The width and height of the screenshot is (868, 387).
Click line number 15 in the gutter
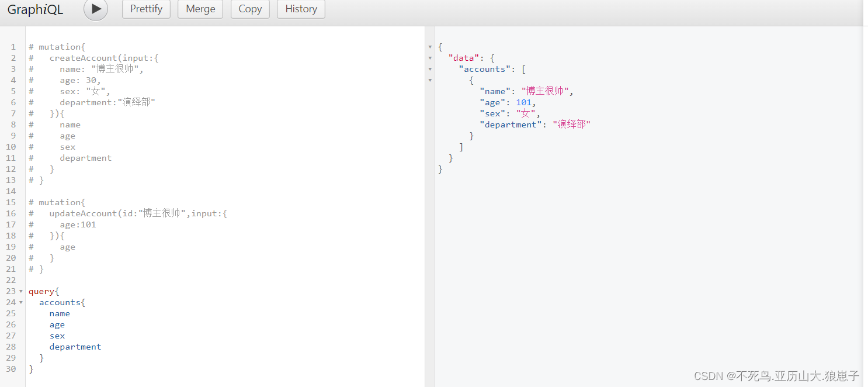11,202
